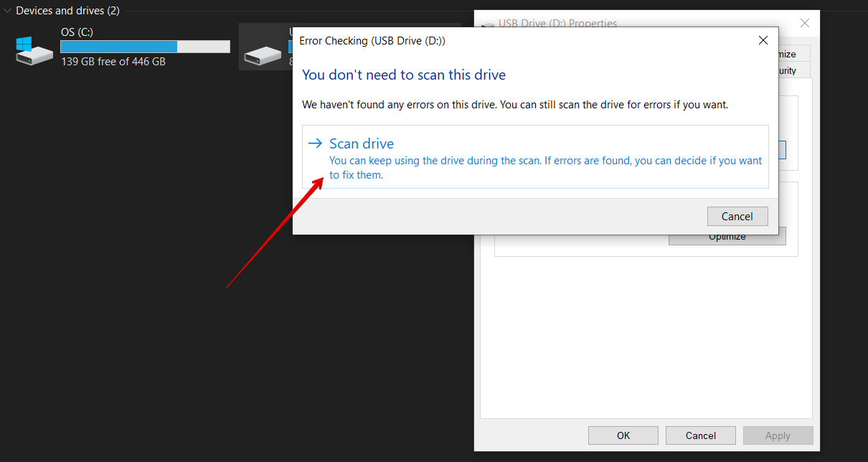868x462 pixels.
Task: Close the Error Checking dialog with X
Action: [x=763, y=40]
